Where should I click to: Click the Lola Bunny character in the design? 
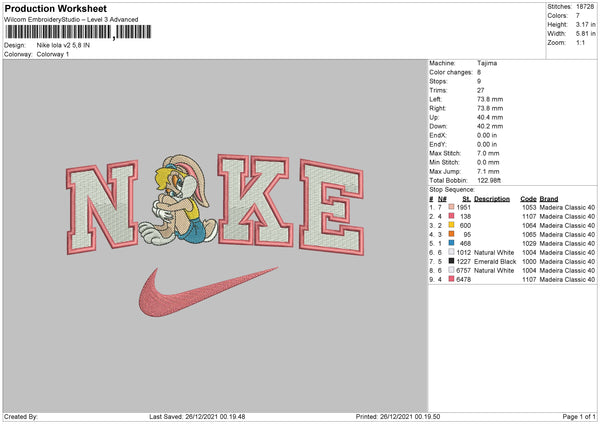[178, 199]
